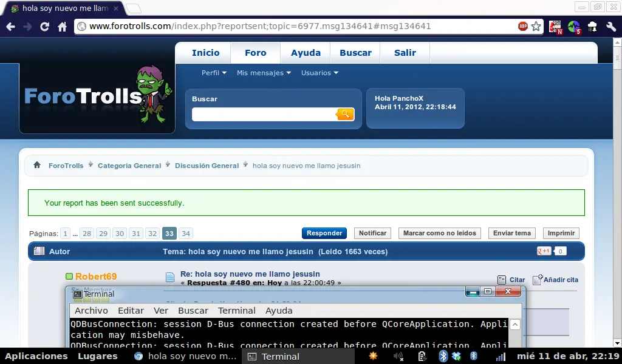Viewport: 622px width, 364px height.
Task: Select the browser tab 'hola soy nuevo me llam'
Action: 64,8
